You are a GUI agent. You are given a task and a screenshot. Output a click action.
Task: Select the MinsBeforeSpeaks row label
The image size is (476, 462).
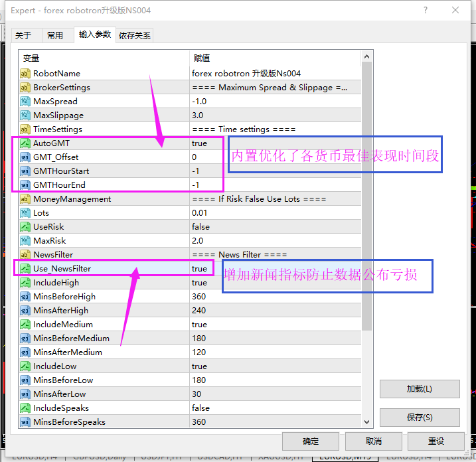click(x=70, y=422)
